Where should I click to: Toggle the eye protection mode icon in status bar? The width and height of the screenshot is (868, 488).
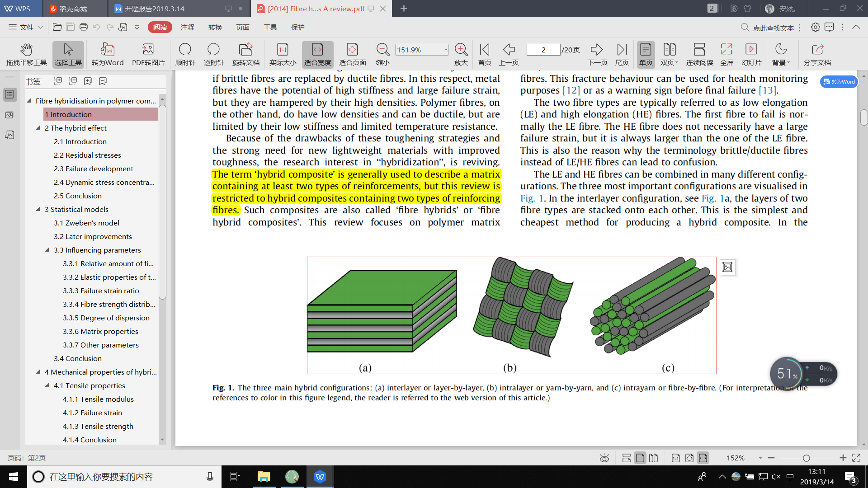pos(604,458)
